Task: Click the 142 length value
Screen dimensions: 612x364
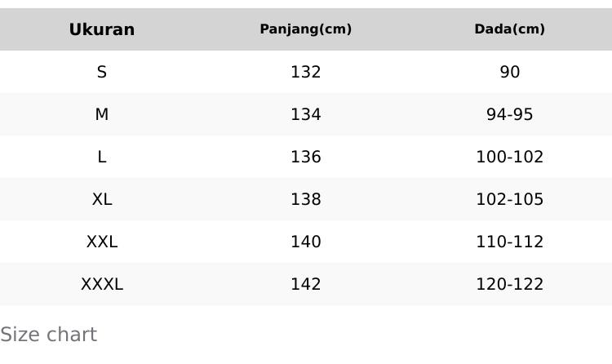Action: (x=306, y=284)
